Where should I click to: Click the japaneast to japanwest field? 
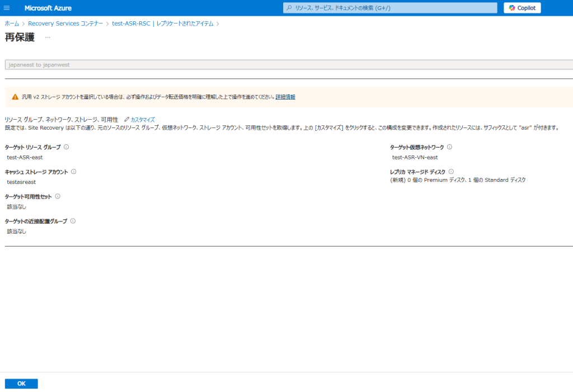[x=288, y=64]
